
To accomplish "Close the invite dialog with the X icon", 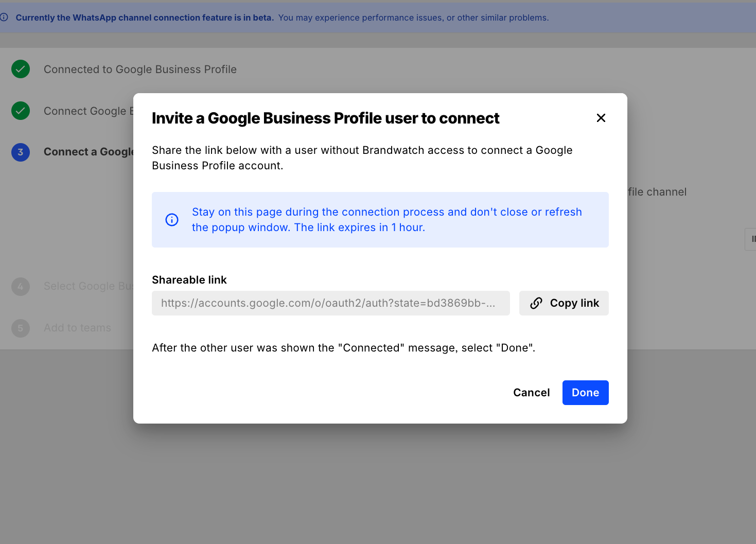I will tap(601, 118).
